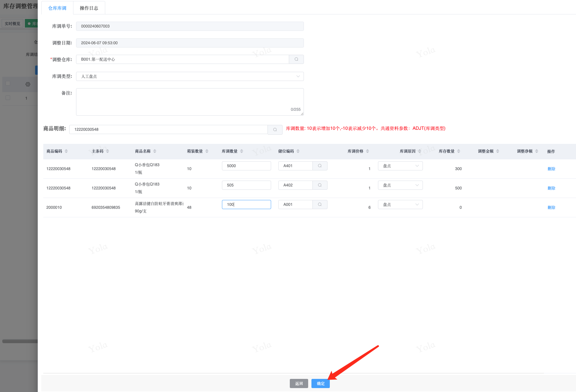Sort by 库调数量 column arrows
The height and width of the screenshot is (392, 576).
coord(242,151)
